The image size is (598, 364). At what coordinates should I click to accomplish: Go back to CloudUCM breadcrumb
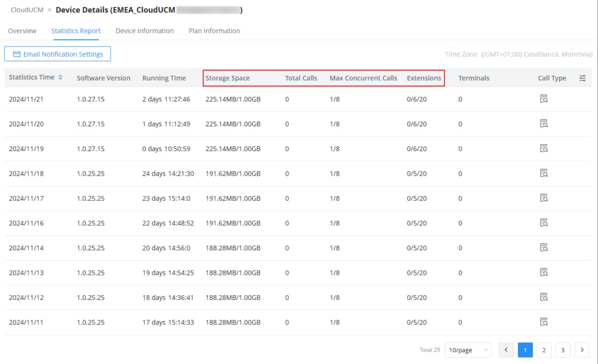tap(27, 10)
